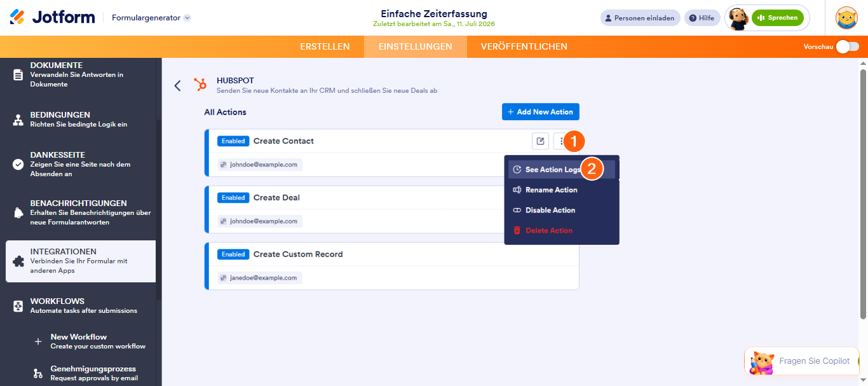Open the DOKUMENTE sidebar section
This screenshot has height=386, width=868.
(x=81, y=74)
